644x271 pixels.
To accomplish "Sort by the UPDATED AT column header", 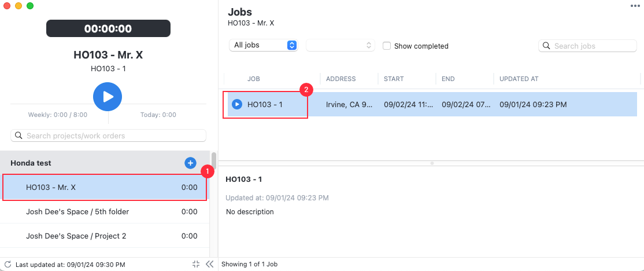I will 519,79.
